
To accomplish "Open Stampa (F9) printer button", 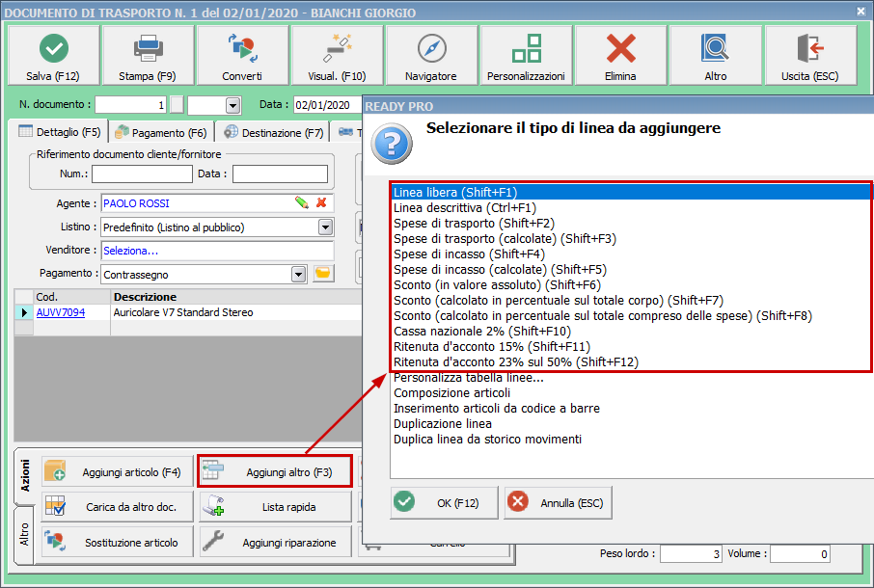I will pos(148,55).
